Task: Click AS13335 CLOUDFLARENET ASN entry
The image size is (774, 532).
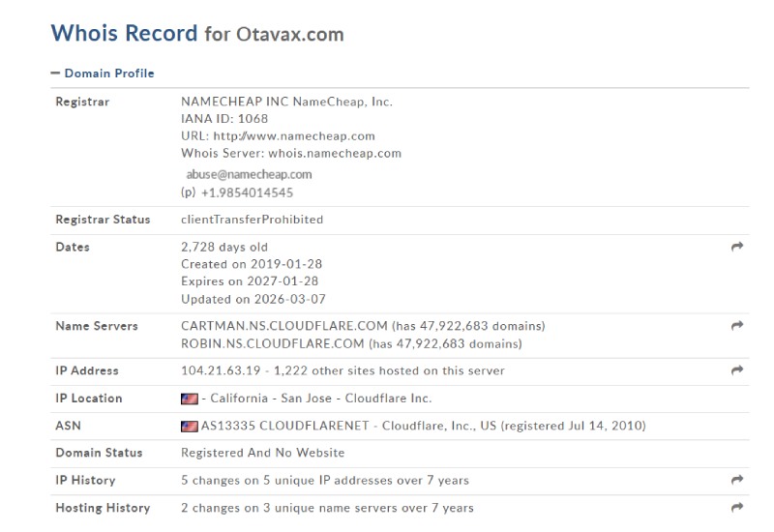Action: (x=284, y=426)
